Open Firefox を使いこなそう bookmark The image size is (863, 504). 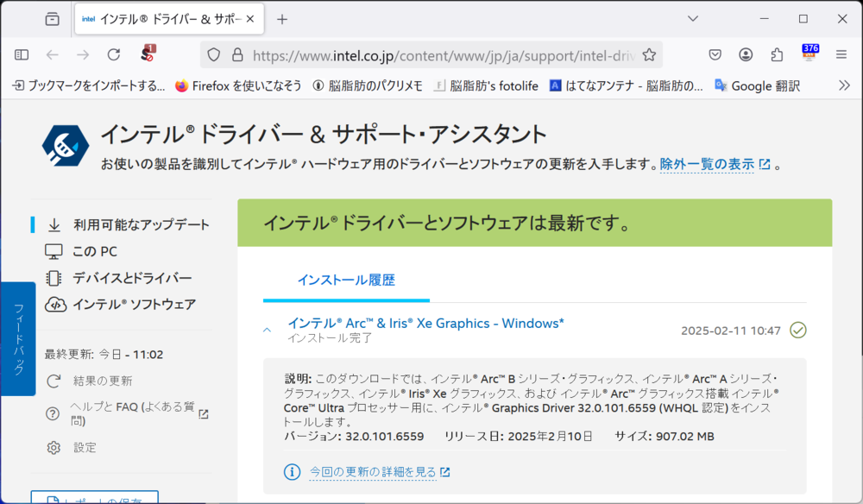click(238, 85)
